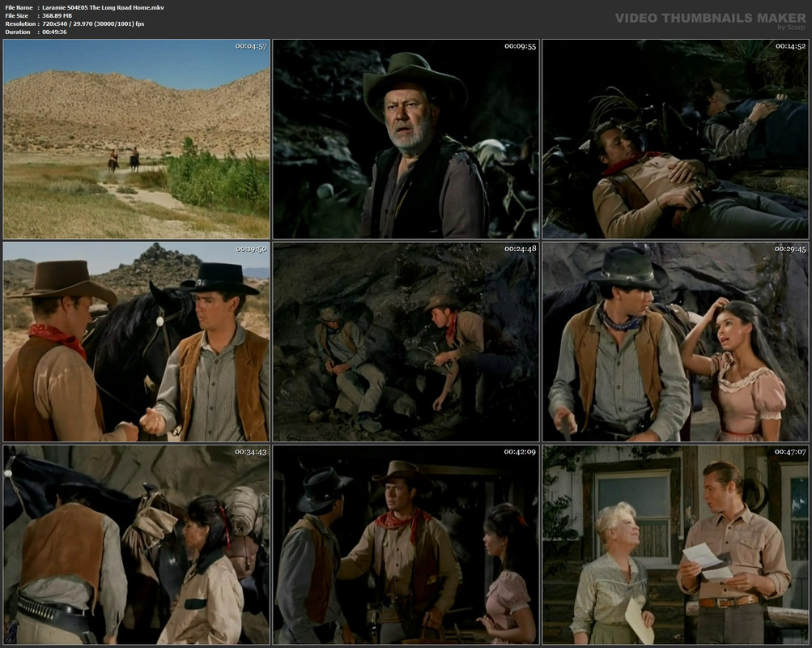This screenshot has height=648, width=812.
Task: Open the thumbnail at 00:19:50
Action: (x=136, y=342)
